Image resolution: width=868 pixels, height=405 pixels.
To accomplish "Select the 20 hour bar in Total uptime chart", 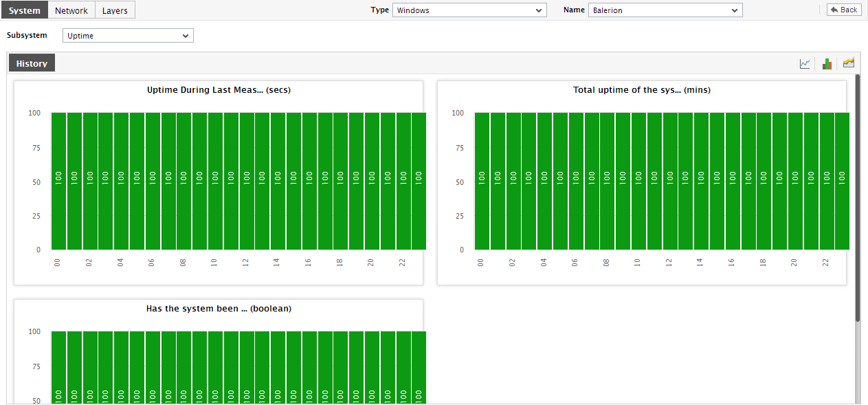I will point(795,181).
